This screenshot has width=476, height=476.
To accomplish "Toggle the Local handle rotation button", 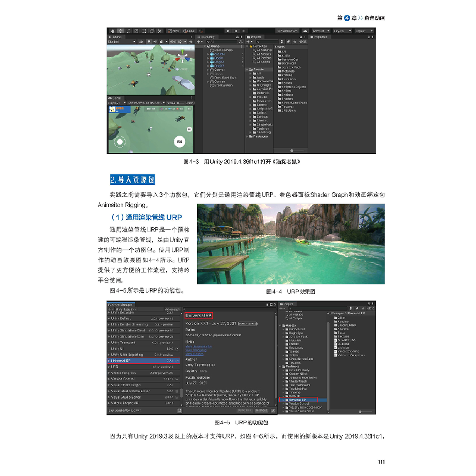I will (189, 31).
